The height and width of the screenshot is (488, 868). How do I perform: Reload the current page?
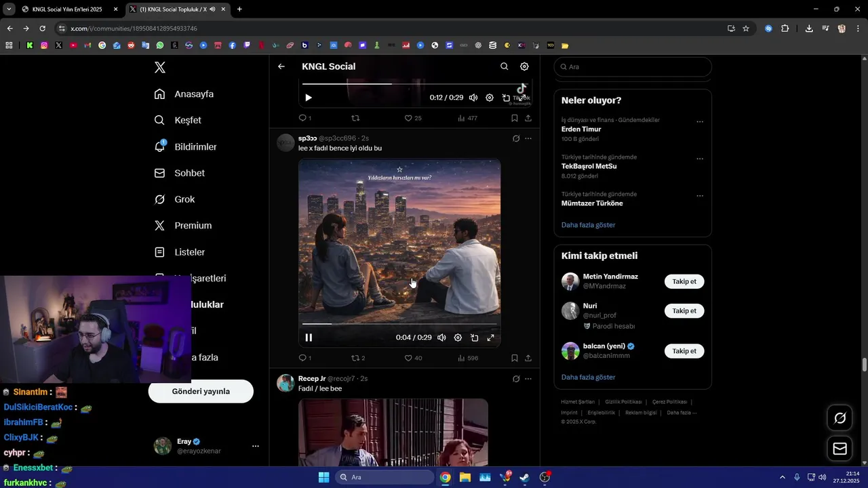(x=42, y=28)
